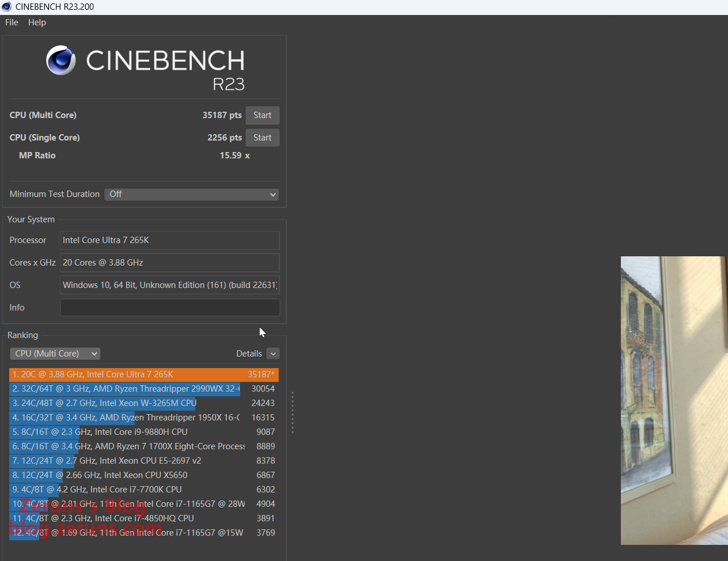Select ranking row Xeon W-3265M CPU
This screenshot has height=561, width=728.
(144, 403)
